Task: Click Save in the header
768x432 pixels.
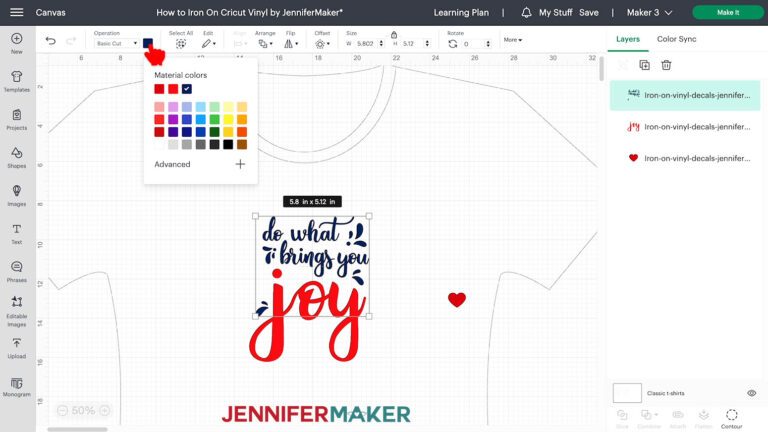Action: (589, 12)
